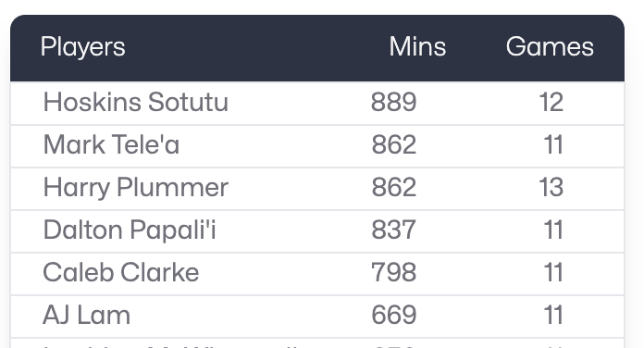Click Harry Plummer's 13 games cell
The height and width of the screenshot is (348, 644).
551,187
